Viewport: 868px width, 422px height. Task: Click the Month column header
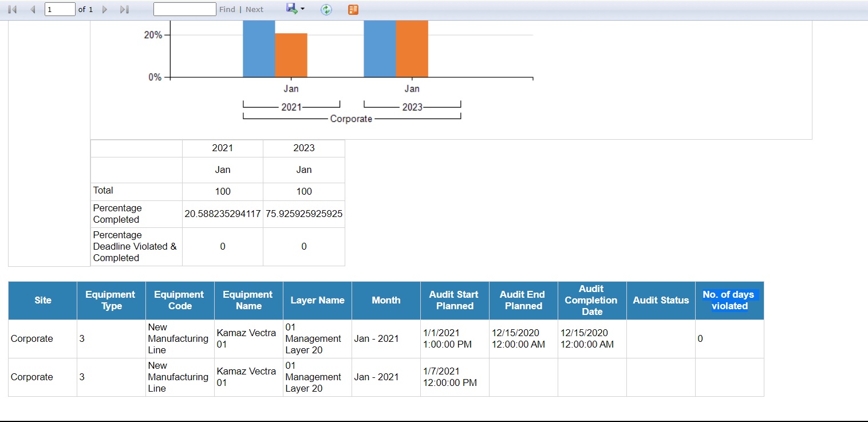point(386,301)
